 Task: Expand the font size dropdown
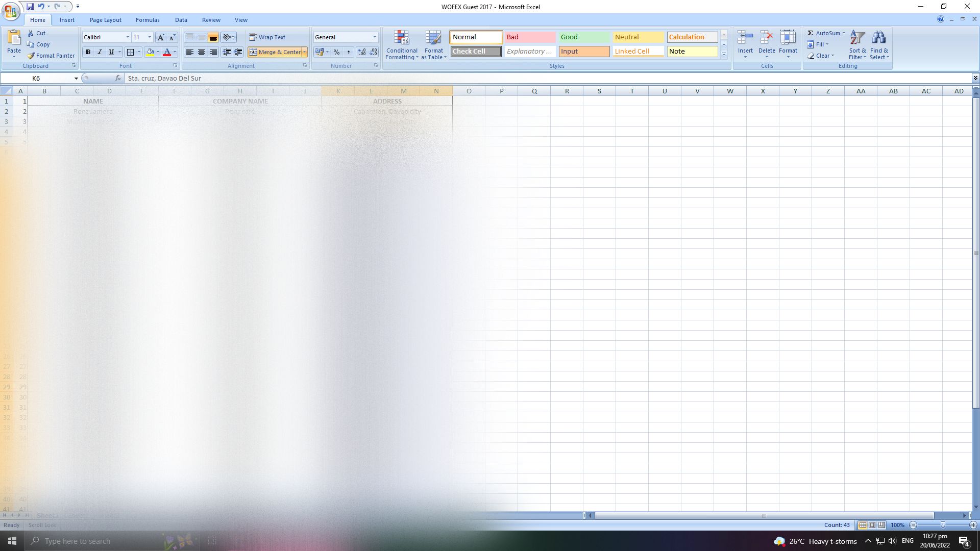[150, 37]
